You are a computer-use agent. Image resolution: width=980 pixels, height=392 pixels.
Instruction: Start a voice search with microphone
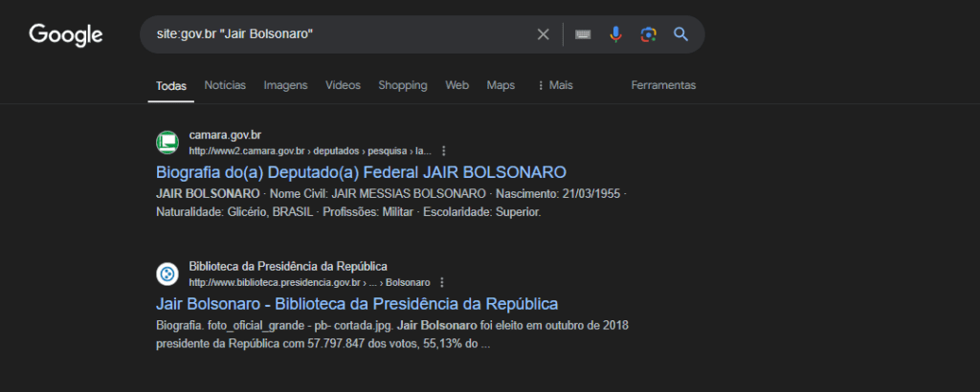click(615, 34)
